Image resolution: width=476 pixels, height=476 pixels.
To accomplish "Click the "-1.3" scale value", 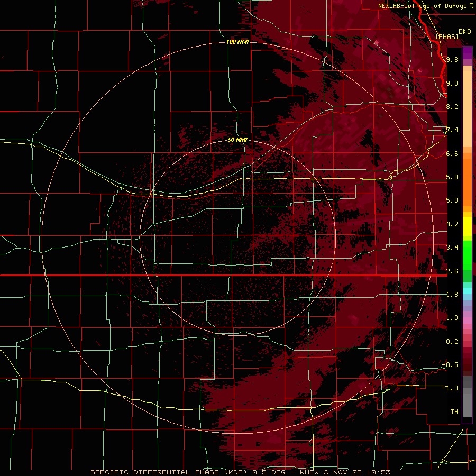I will [x=451, y=388].
